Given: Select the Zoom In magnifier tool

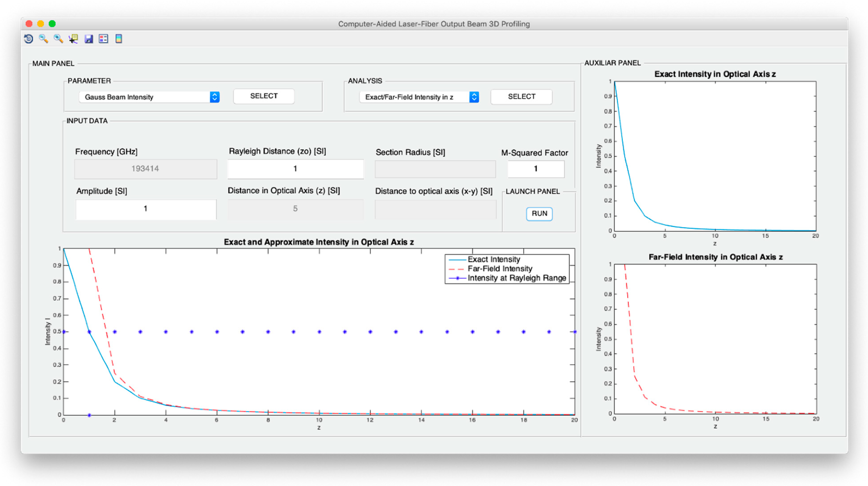Looking at the screenshot, I should pyautogui.click(x=58, y=39).
